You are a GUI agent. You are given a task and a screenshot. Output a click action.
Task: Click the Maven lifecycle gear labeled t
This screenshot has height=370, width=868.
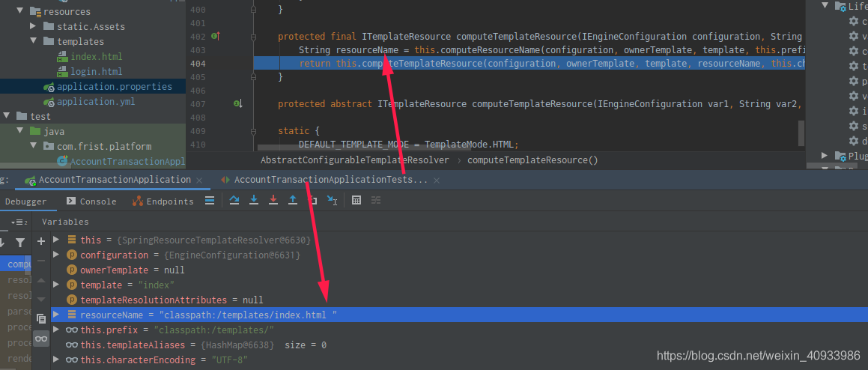(855, 66)
